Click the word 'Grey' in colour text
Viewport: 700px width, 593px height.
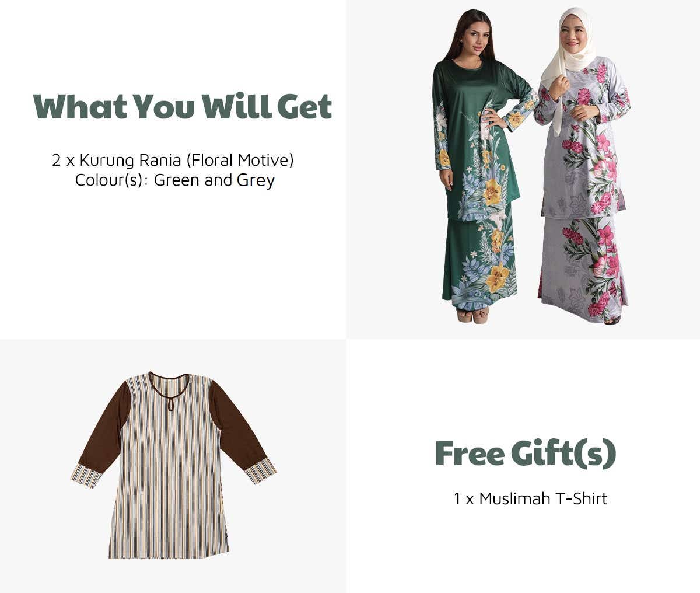[256, 181]
